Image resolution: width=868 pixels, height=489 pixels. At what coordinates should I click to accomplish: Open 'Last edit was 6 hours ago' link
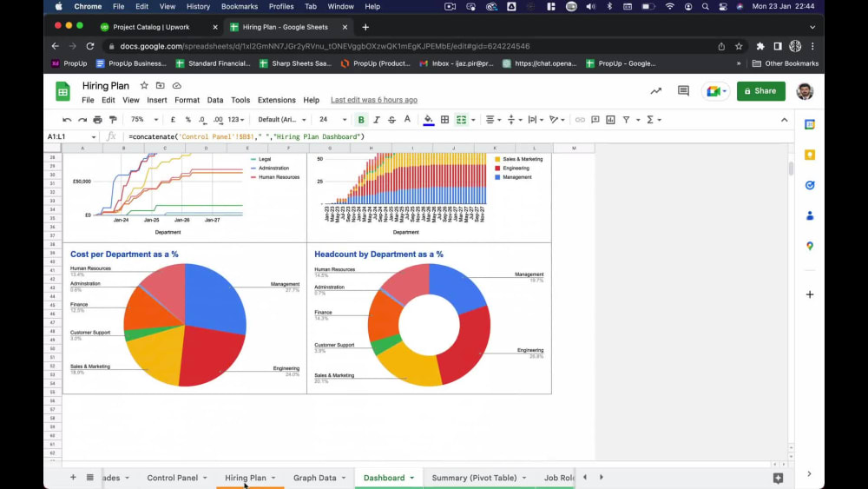(374, 100)
